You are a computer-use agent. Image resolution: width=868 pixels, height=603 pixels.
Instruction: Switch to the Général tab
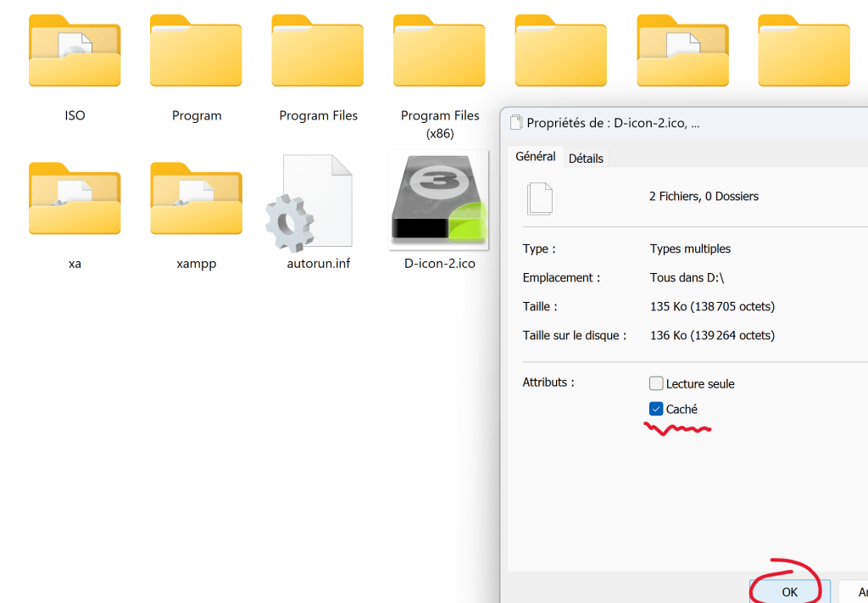pos(536,157)
